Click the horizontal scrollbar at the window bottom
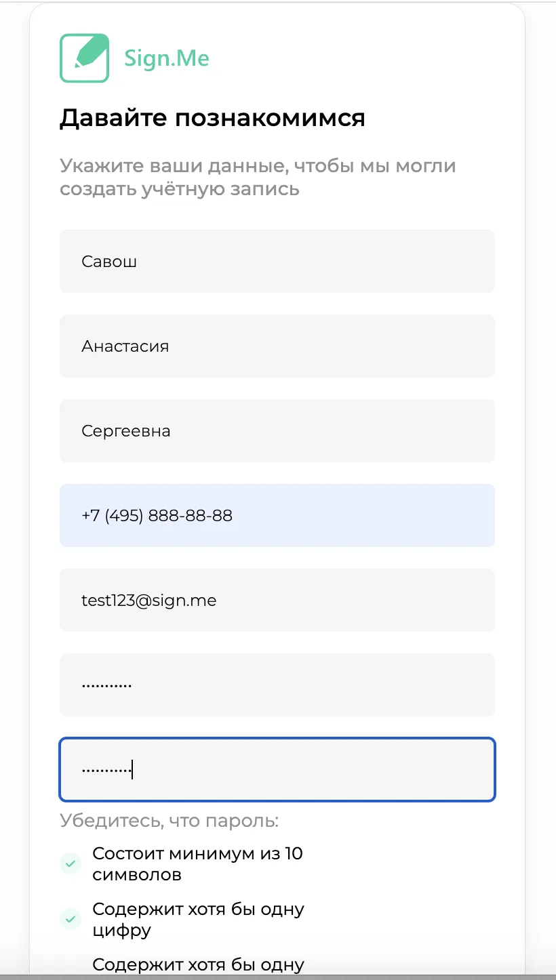Viewport: 556px width, 980px height. click(278, 977)
